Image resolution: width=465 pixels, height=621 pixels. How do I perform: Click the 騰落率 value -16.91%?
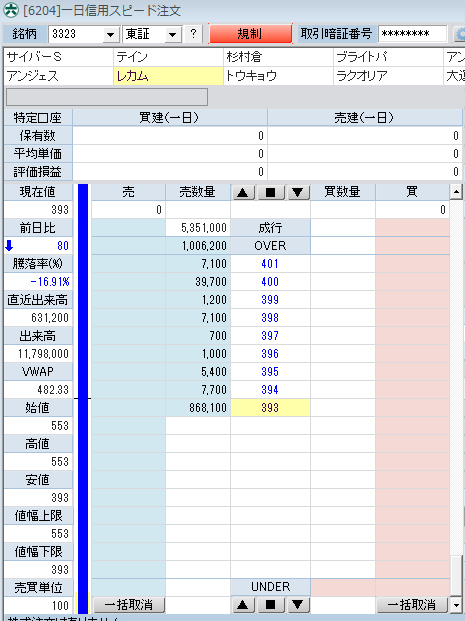(38, 282)
